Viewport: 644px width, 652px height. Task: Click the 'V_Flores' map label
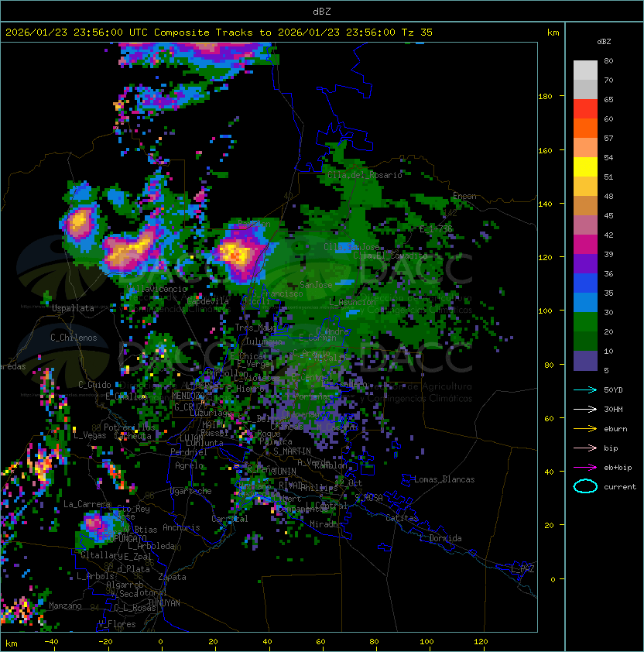117,625
